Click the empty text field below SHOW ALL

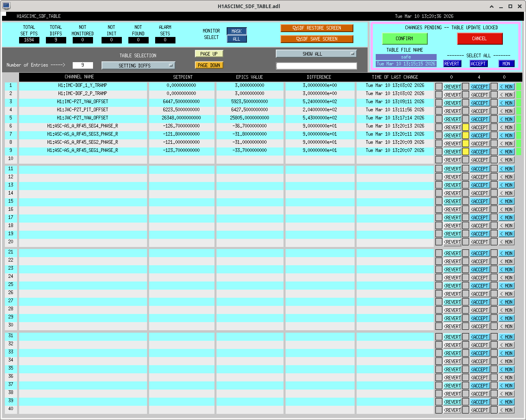coord(316,66)
